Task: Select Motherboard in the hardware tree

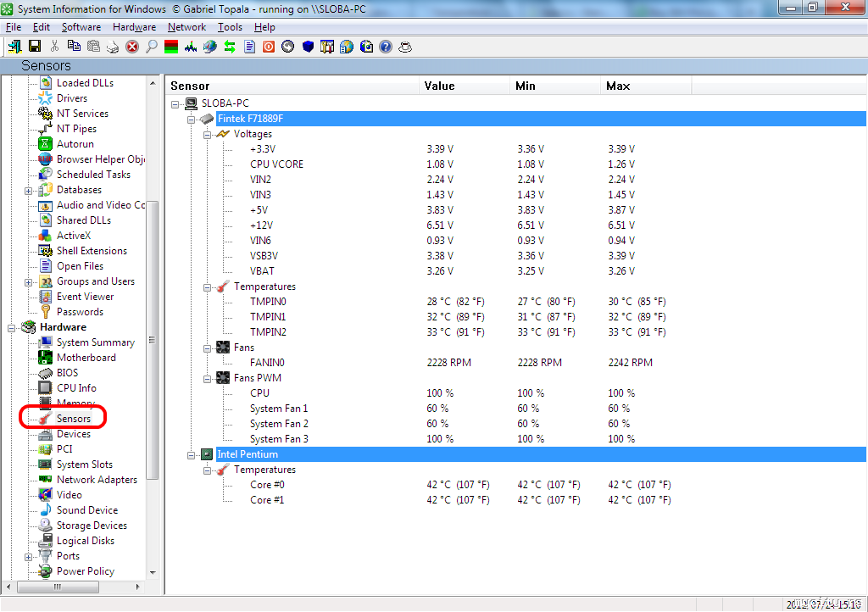Action: pos(86,358)
